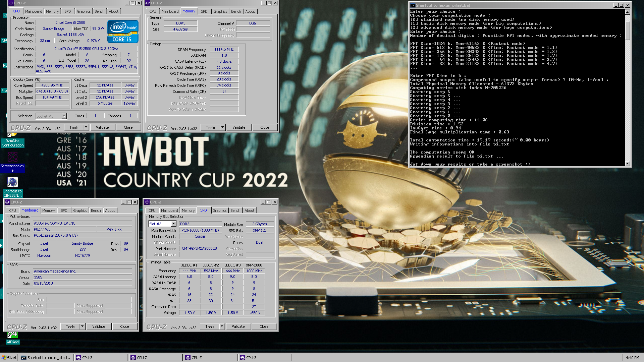Click Close button in the SPD window
Viewport: 644px width, 362px height.
click(x=264, y=326)
